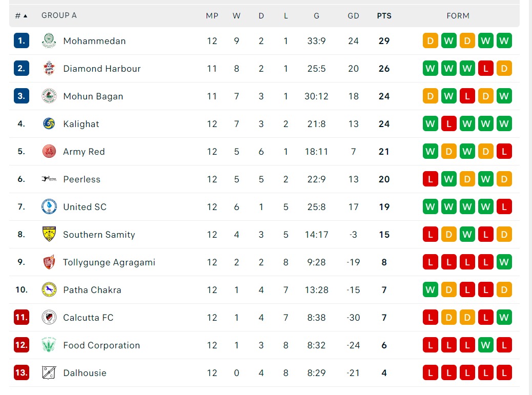Click the GD column header
The height and width of the screenshot is (395, 532).
(x=353, y=16)
